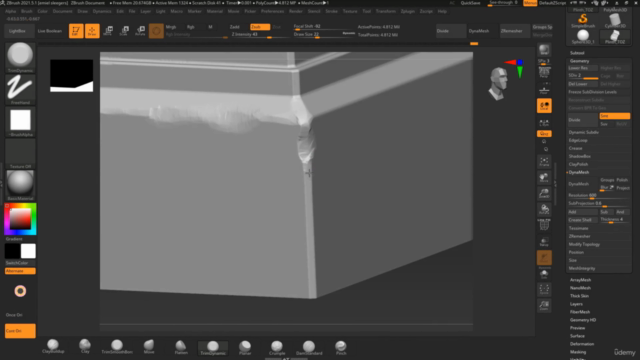Select the Clay brush on bottom shelf
640x360 pixels.
[x=85, y=347]
